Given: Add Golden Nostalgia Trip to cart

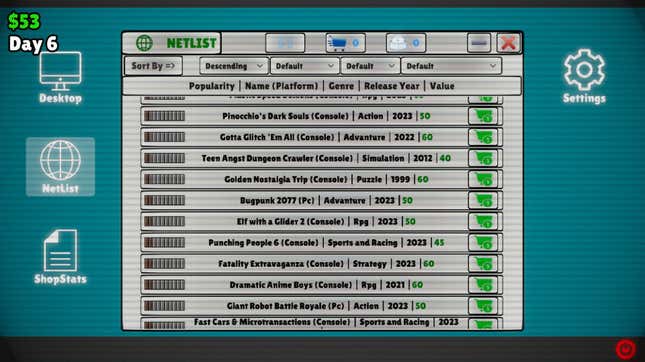Looking at the screenshot, I should pos(483,179).
